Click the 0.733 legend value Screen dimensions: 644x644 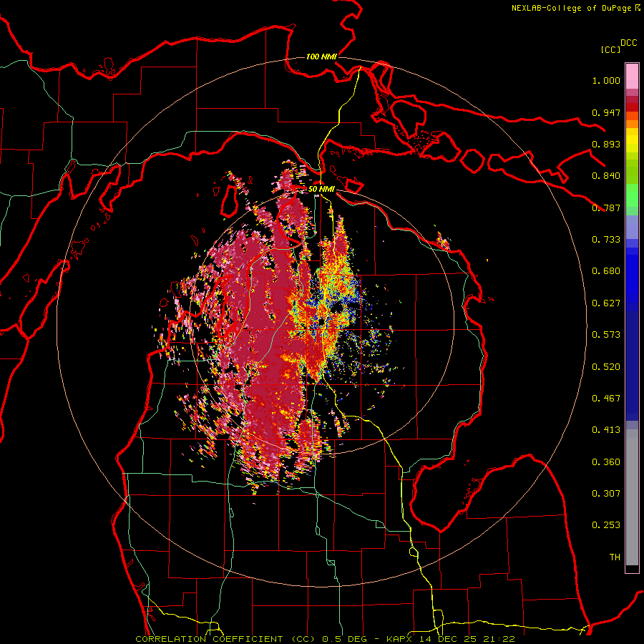point(606,240)
